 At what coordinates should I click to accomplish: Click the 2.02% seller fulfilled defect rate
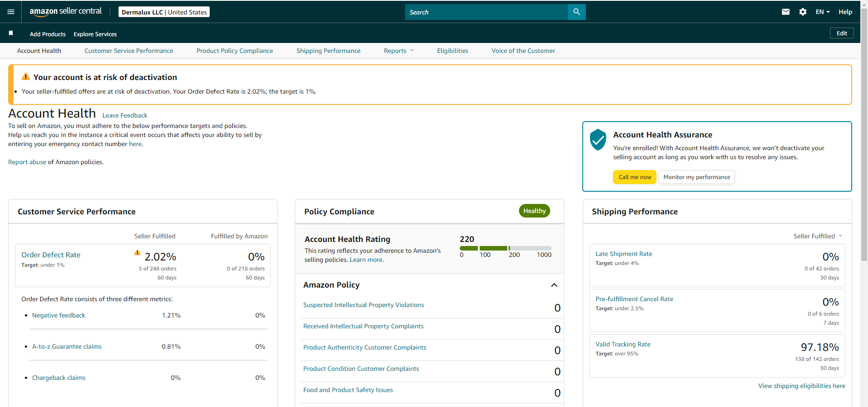160,257
